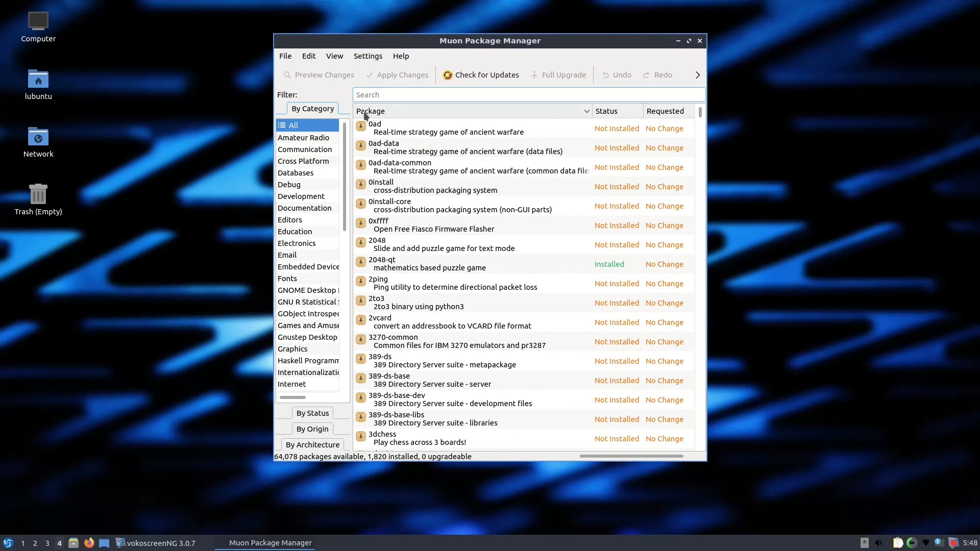Open the Settings menu
980x551 pixels.
click(367, 56)
